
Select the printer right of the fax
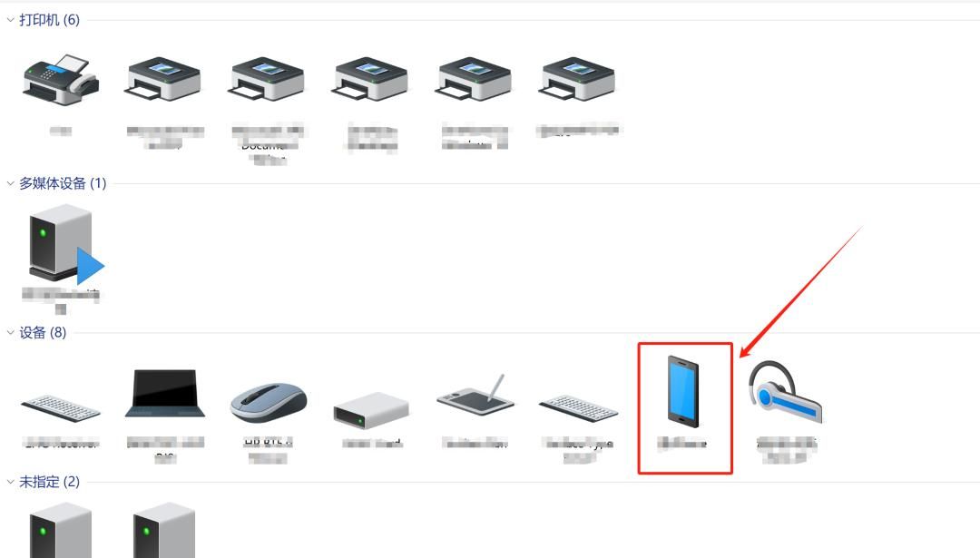pos(162,79)
